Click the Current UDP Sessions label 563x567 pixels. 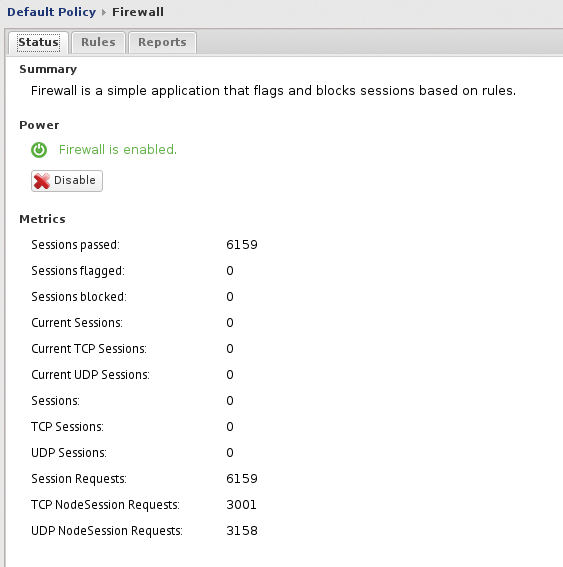tap(90, 375)
